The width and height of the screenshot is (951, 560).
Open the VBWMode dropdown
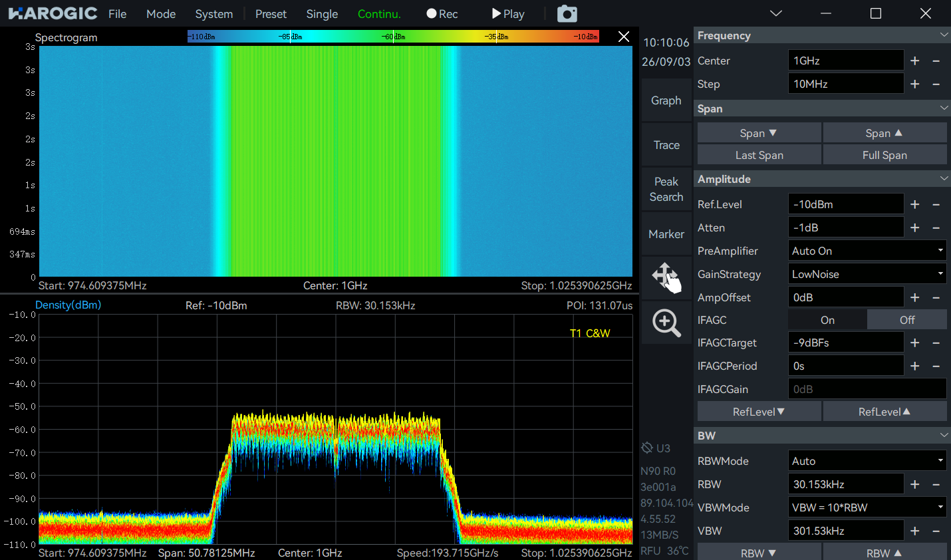(867, 507)
